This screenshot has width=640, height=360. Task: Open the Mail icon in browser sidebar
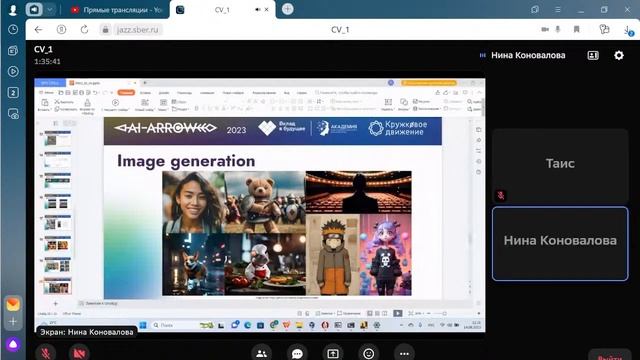pos(13,304)
